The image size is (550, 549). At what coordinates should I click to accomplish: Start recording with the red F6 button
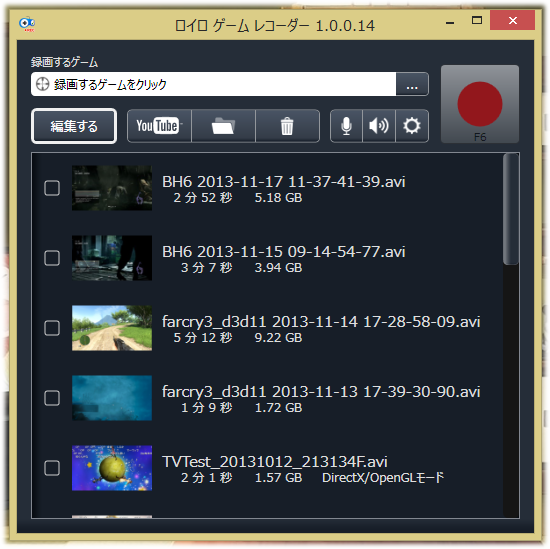[479, 104]
